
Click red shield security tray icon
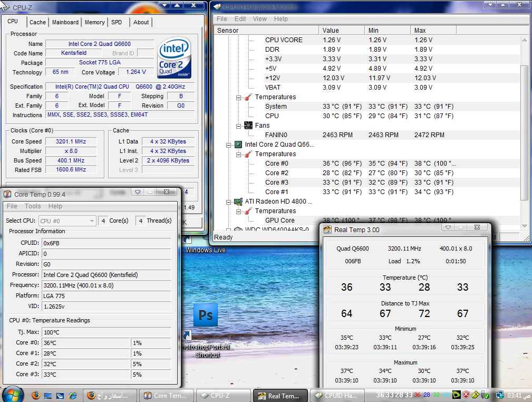(466, 395)
